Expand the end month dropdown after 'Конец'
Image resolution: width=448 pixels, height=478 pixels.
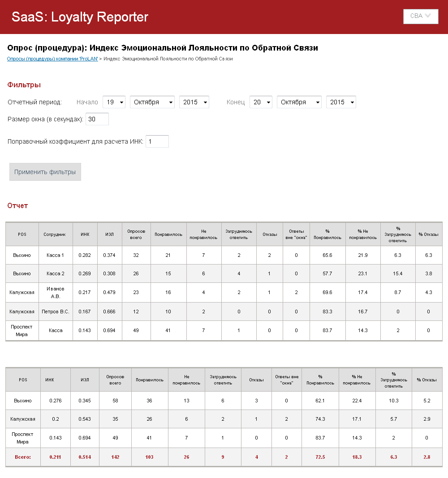(x=299, y=102)
